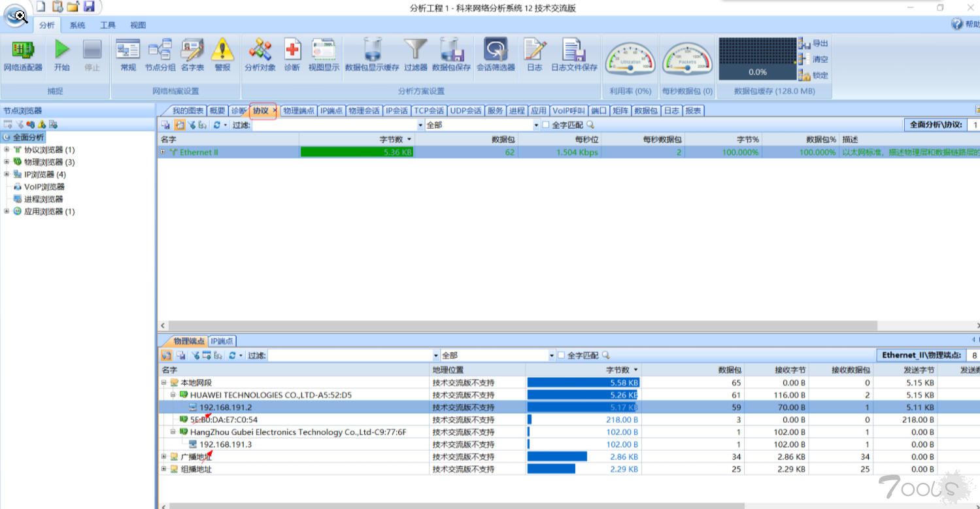The width and height of the screenshot is (980, 509).
Task: Expand 组播地址 row in endpoint list
Action: tap(164, 469)
